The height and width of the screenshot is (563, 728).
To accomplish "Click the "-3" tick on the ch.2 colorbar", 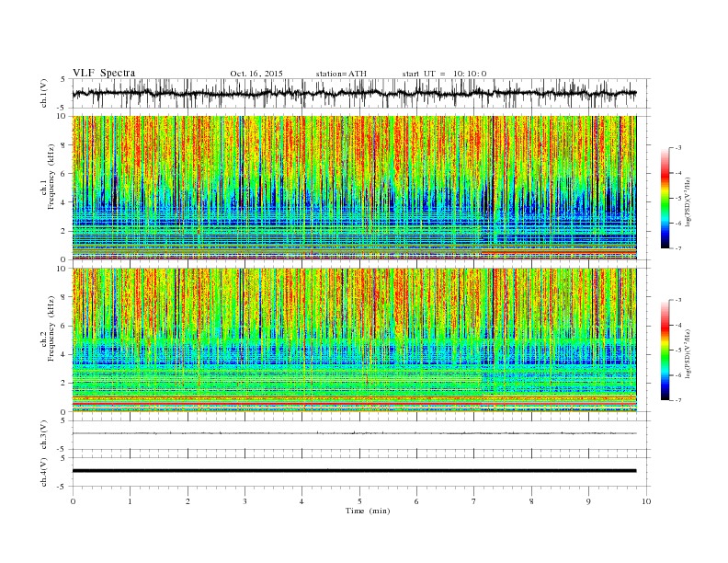I will point(677,300).
